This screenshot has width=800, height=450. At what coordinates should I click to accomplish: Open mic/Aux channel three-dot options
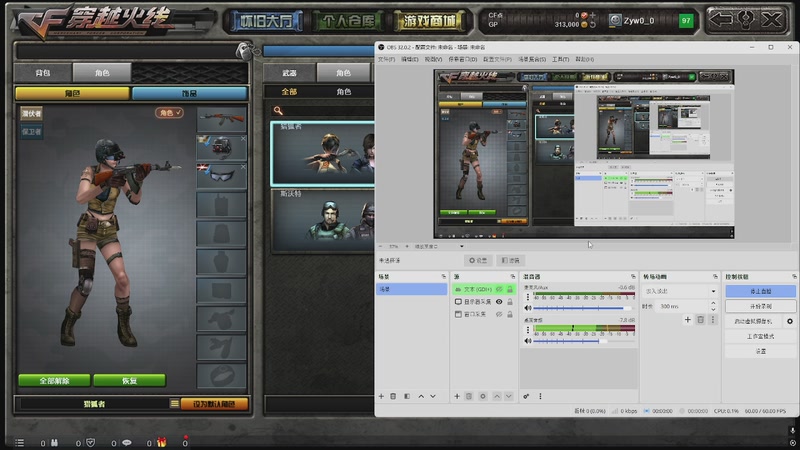tap(528, 296)
